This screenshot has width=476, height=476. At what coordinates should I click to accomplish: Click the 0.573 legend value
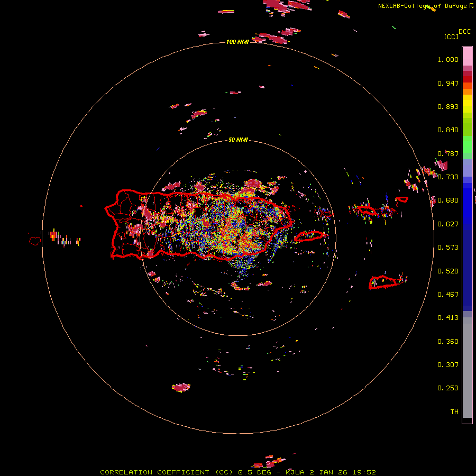pyautogui.click(x=448, y=248)
